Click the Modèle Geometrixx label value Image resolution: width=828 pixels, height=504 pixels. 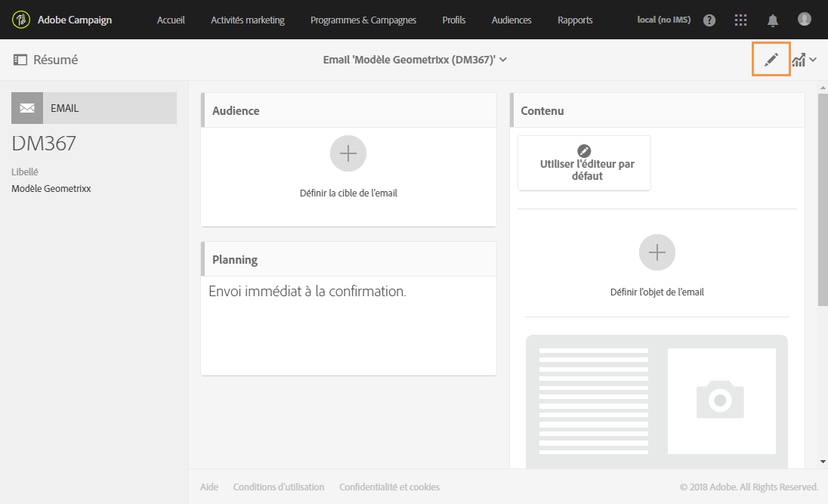click(x=51, y=189)
